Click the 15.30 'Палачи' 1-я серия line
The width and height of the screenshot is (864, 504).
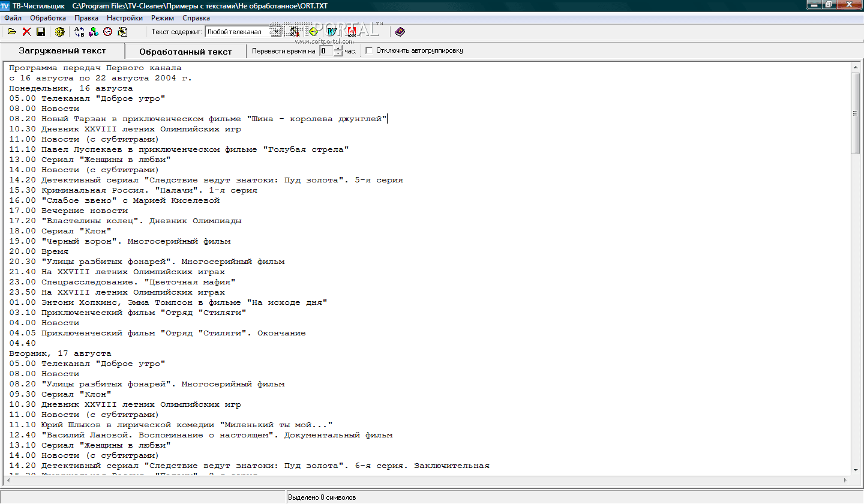pos(133,190)
